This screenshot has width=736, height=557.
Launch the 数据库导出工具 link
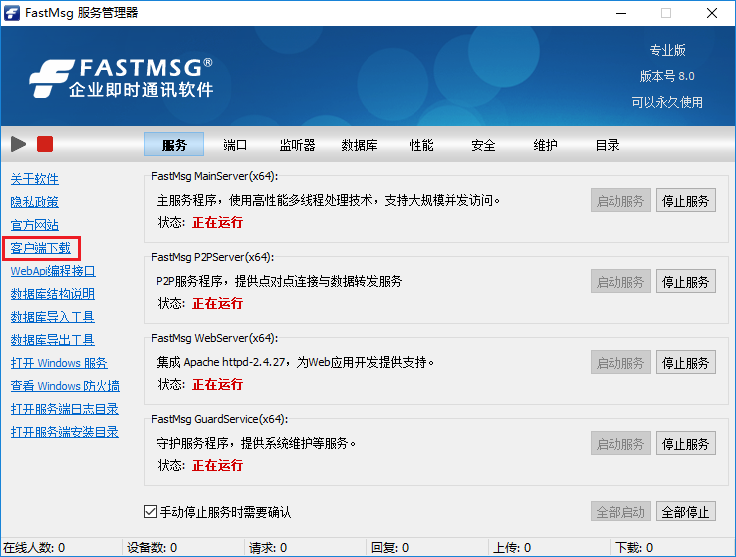pyautogui.click(x=53, y=340)
